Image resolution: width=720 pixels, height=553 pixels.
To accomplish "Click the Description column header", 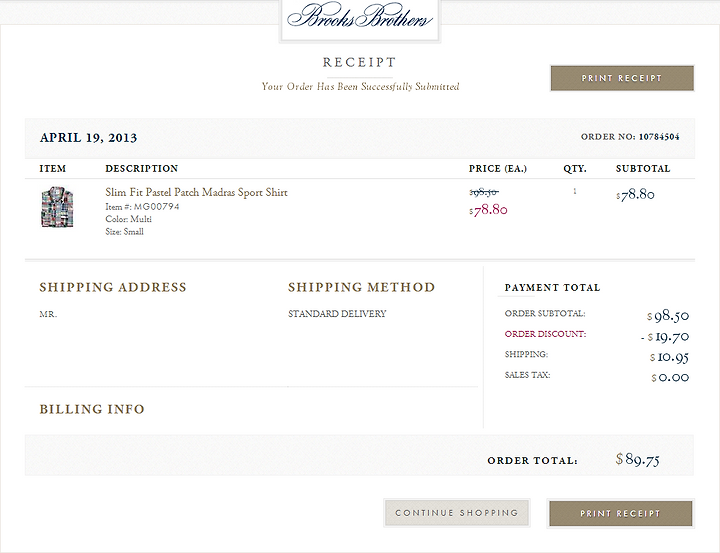I will 141,169.
